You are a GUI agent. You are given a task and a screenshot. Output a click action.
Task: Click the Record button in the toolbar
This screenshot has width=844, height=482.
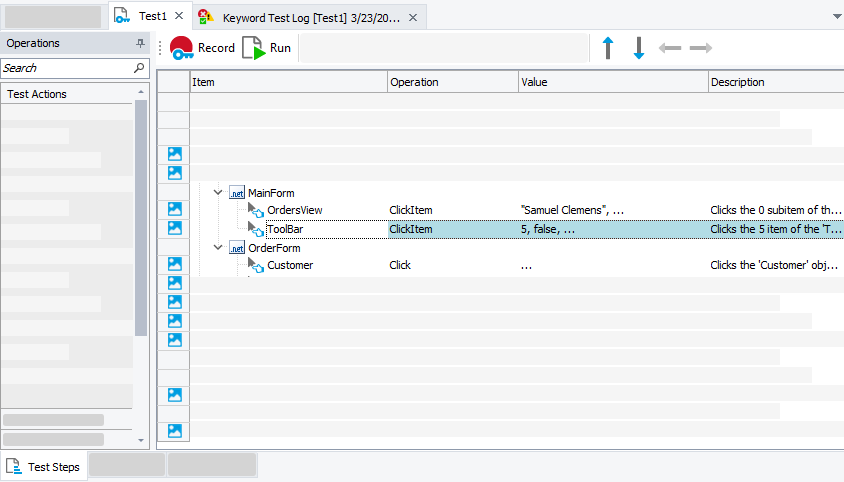tap(202, 48)
